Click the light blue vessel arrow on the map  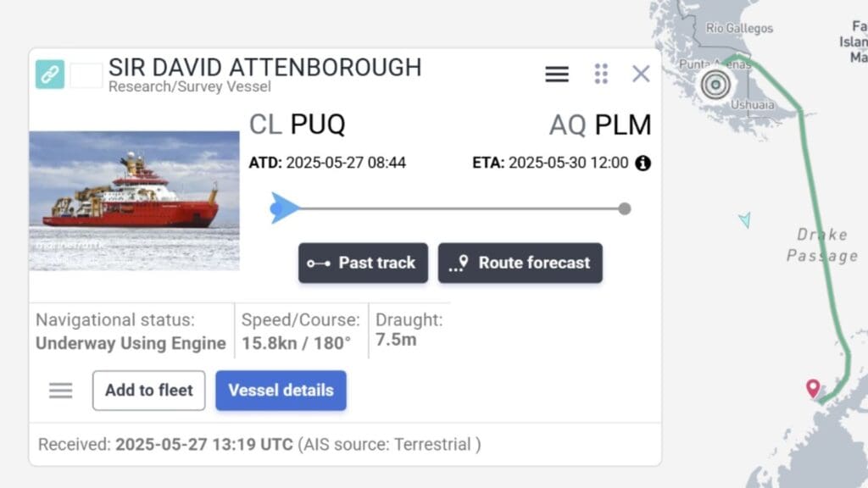click(x=744, y=220)
